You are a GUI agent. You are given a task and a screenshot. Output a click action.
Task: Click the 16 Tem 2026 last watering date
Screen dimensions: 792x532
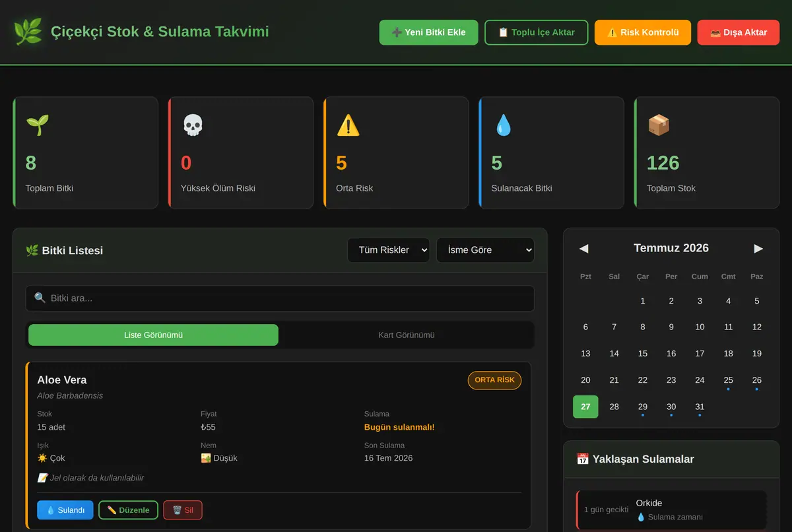388,458
